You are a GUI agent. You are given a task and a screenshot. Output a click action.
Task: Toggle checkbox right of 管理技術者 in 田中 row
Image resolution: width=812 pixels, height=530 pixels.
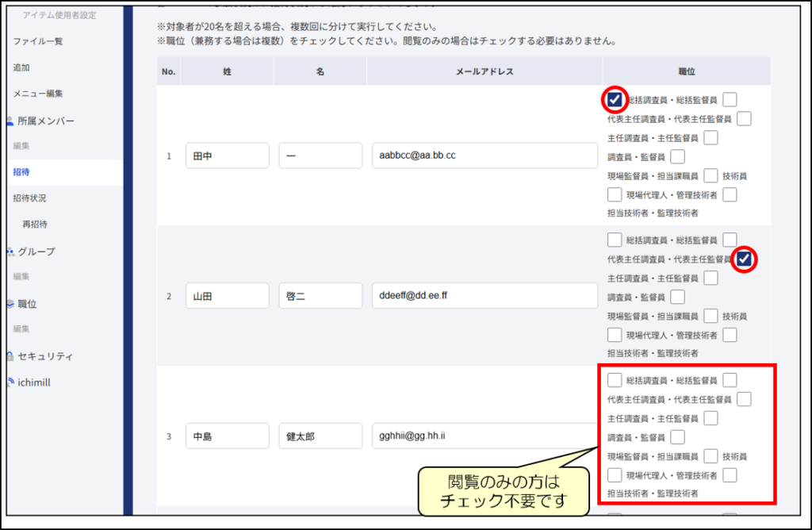730,195
